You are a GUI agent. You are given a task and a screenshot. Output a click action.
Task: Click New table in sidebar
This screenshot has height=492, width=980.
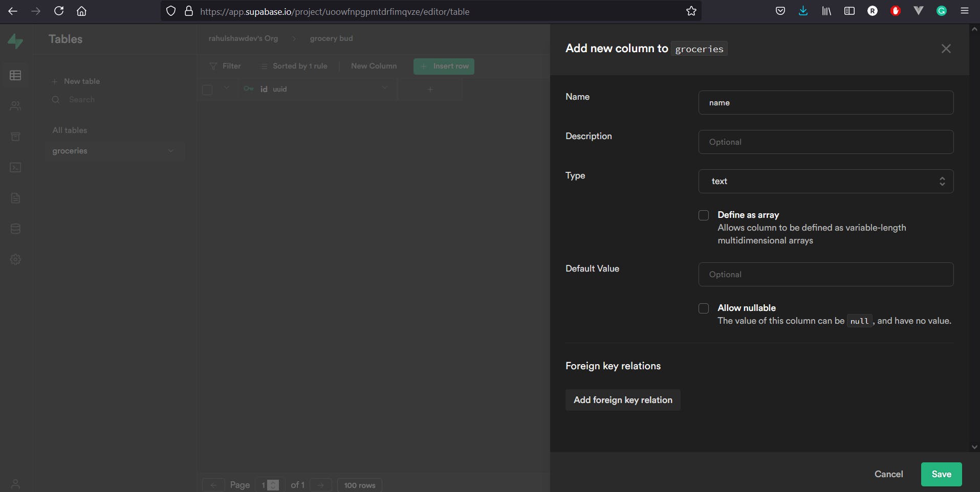(76, 81)
